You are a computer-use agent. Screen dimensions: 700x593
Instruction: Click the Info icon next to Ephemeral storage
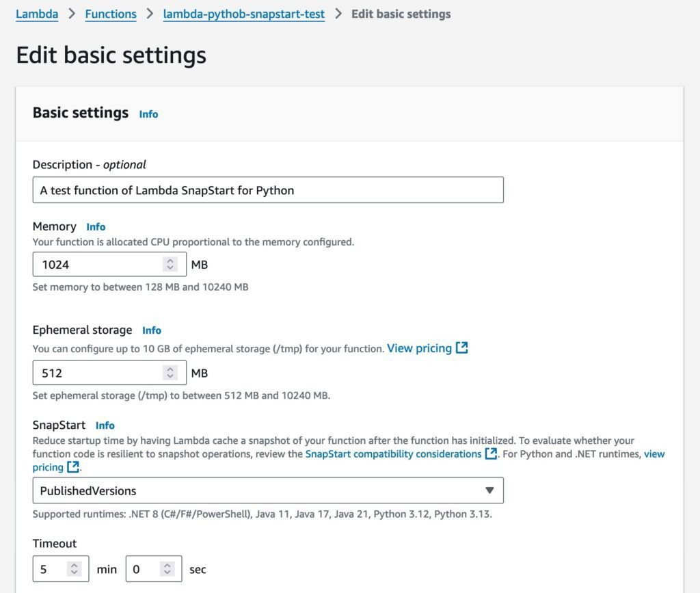coord(151,330)
